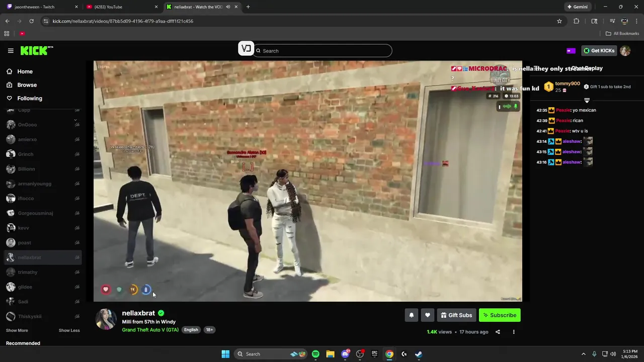Open glidee channel in following list
This screenshot has width=644, height=362.
pyautogui.click(x=43, y=287)
